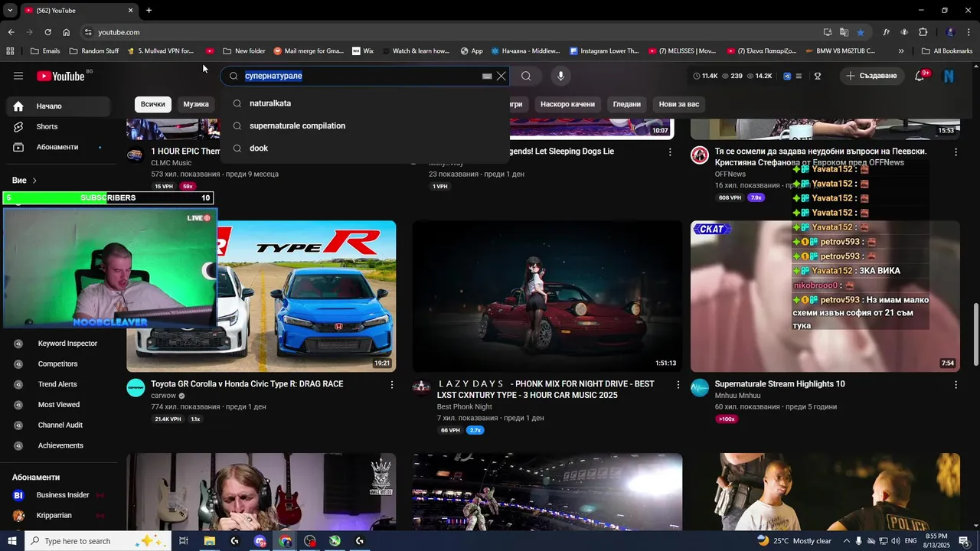Start voice search with the microphone
This screenshot has height=551, width=980.
pos(560,76)
